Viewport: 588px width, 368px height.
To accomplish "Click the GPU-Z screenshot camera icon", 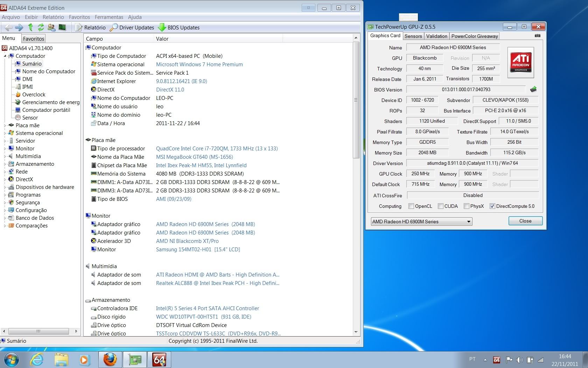I will pos(538,36).
